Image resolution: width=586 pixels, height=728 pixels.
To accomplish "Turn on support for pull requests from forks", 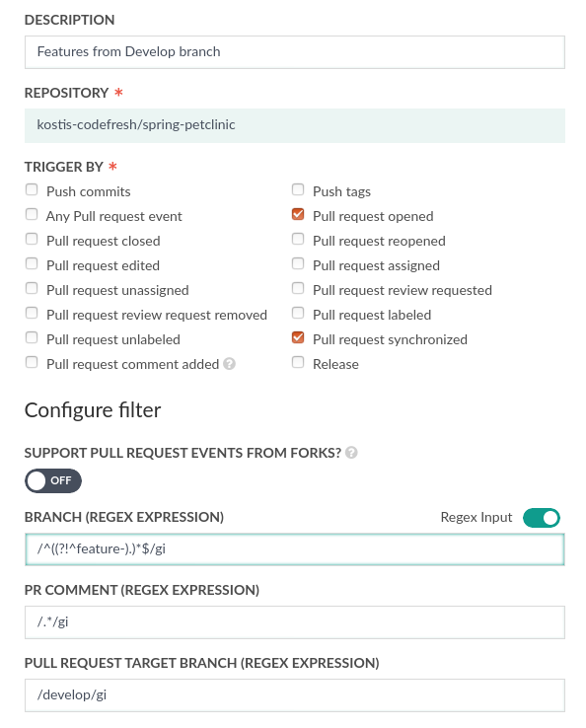I will pos(53,480).
